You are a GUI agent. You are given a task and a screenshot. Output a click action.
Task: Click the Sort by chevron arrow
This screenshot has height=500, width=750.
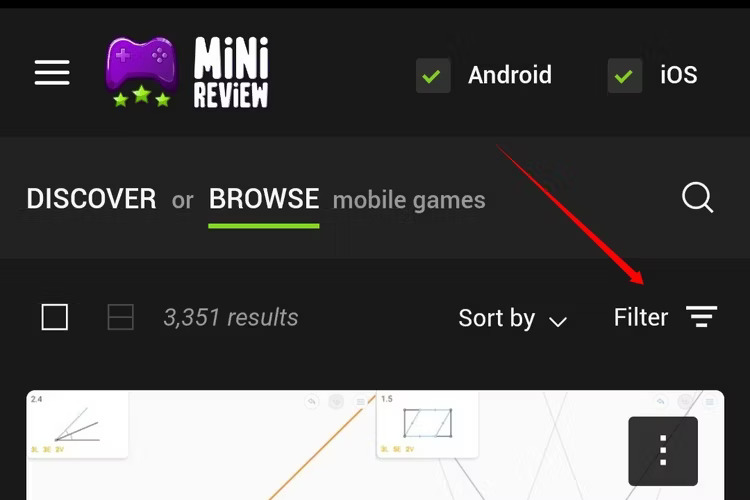tap(558, 321)
